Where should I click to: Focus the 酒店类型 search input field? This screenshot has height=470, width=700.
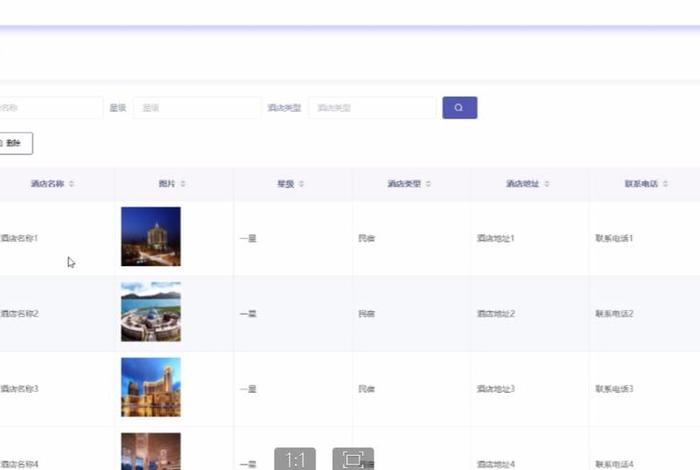[x=372, y=108]
